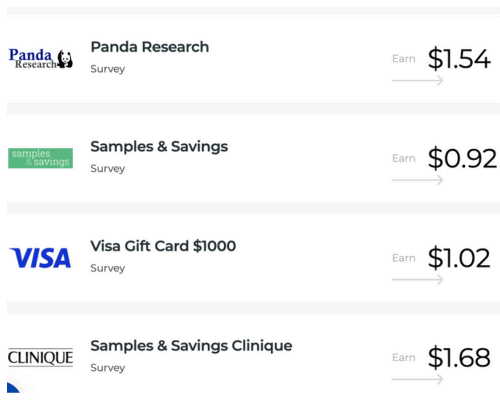Open the Samples & Savings offer title
Viewport: 500px width, 400px height.
(x=159, y=147)
